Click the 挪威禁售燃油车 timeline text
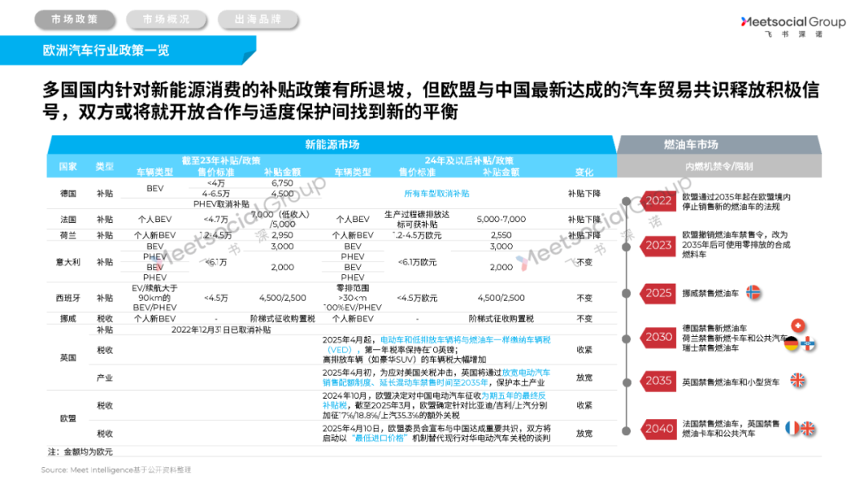 click(x=710, y=293)
